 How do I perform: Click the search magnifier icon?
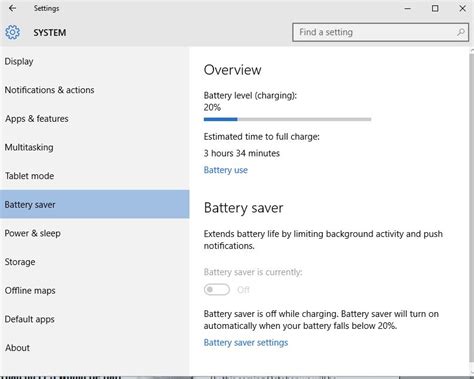pos(461,32)
